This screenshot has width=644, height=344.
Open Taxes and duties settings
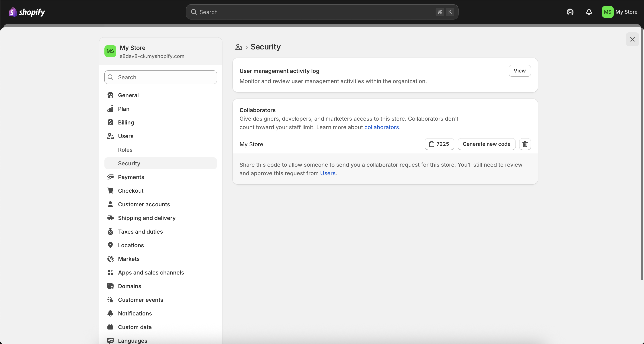(x=140, y=231)
